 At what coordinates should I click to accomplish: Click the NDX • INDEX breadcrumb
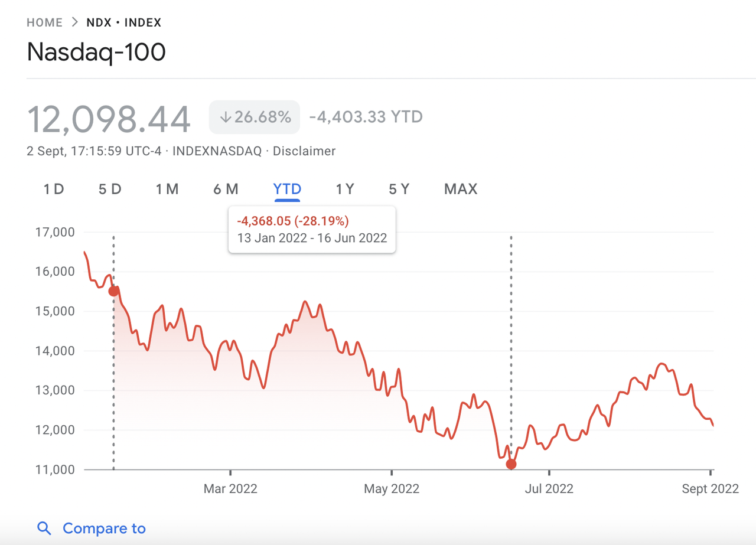pyautogui.click(x=124, y=23)
